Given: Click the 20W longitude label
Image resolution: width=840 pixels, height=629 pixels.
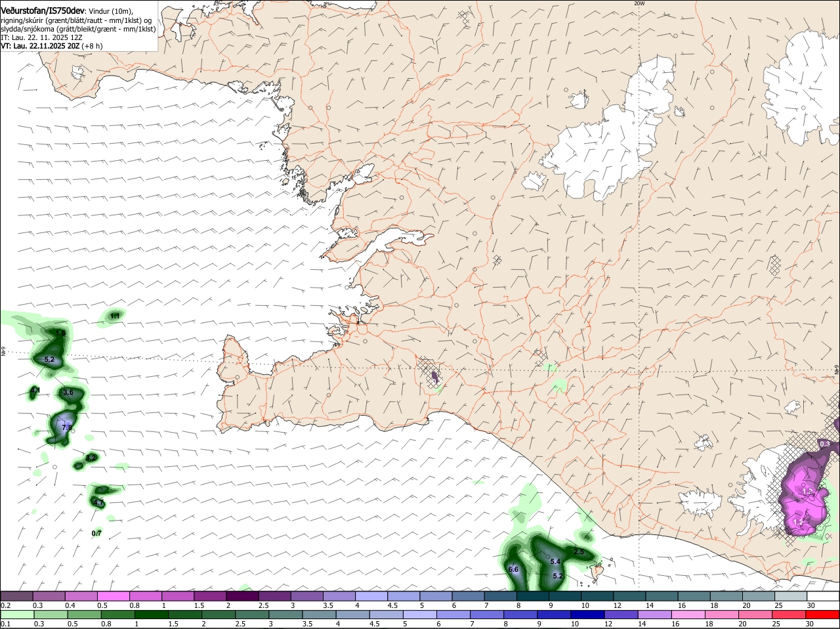Looking at the screenshot, I should 639,3.
